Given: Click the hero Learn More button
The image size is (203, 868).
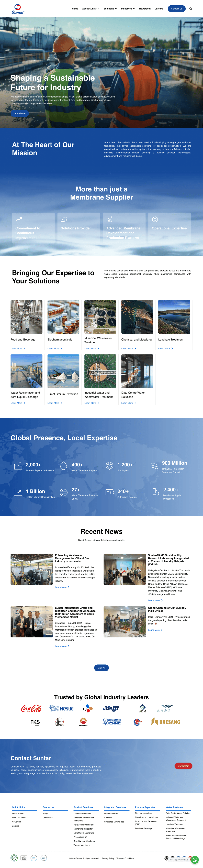Looking at the screenshot, I should tap(19, 114).
